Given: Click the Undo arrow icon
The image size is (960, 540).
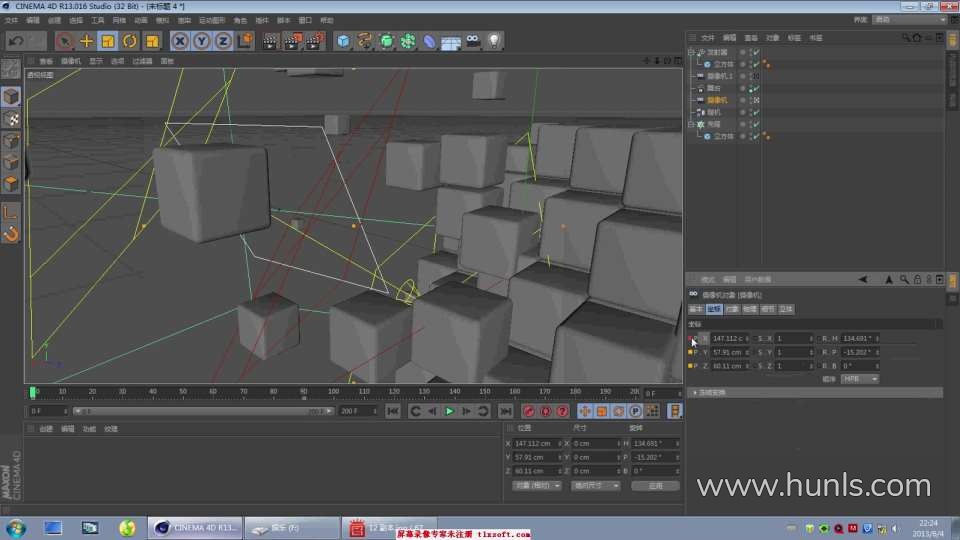Looking at the screenshot, I should pyautogui.click(x=16, y=41).
